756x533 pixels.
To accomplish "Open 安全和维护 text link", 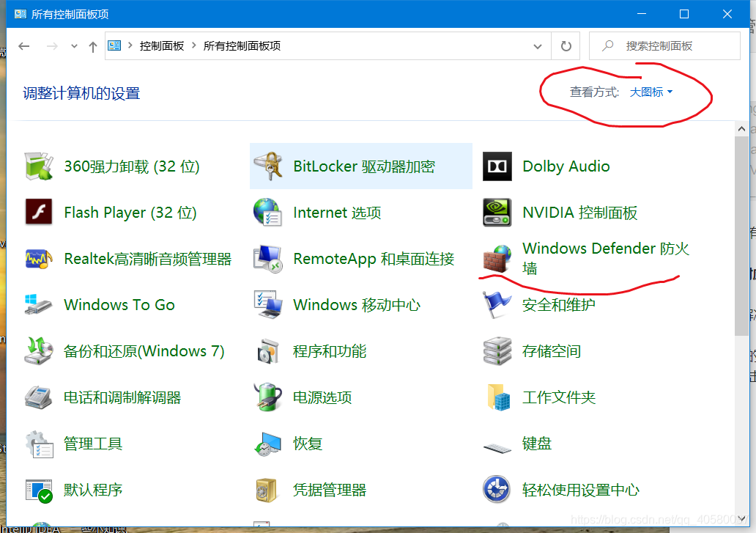I will click(x=559, y=305).
